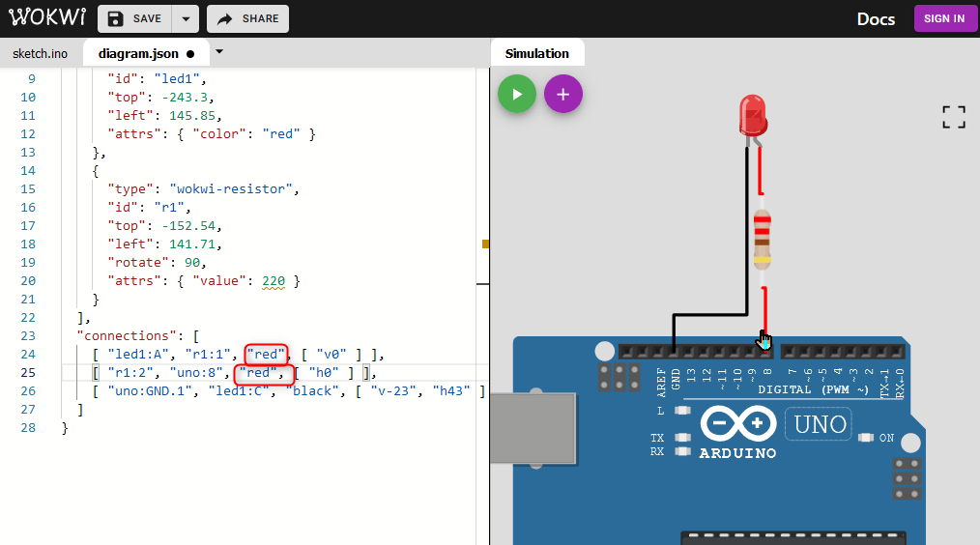
Task: Click the SIGN IN button
Action: coord(943,18)
